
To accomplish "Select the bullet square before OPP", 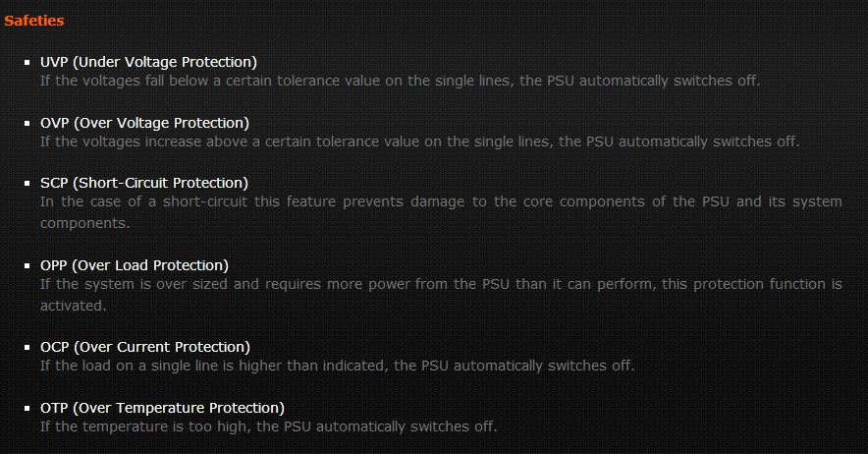I will (28, 266).
